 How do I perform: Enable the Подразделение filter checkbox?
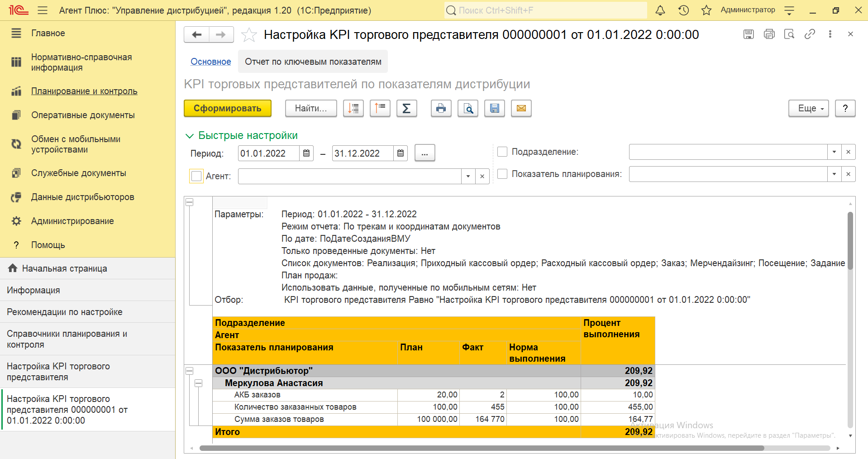click(x=502, y=152)
